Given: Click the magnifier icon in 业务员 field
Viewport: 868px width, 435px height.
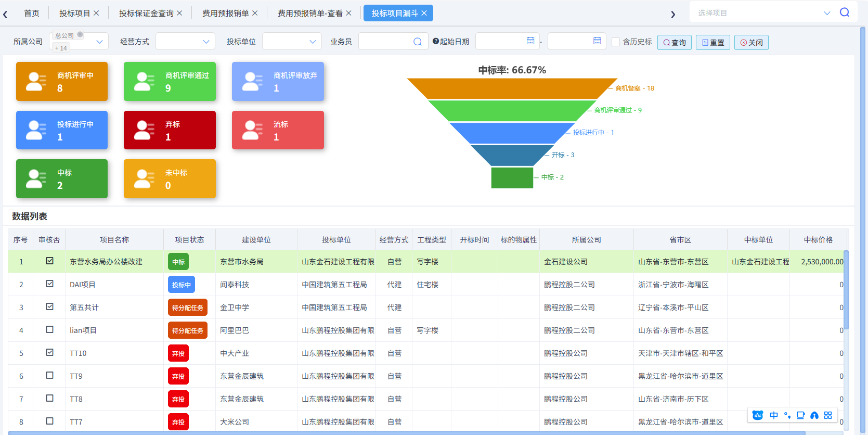Looking at the screenshot, I should pos(417,42).
